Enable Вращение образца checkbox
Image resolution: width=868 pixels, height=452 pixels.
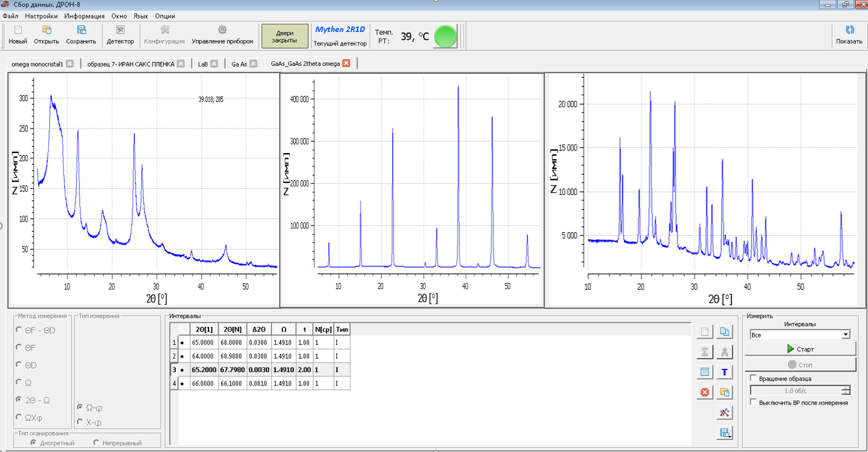tap(753, 378)
